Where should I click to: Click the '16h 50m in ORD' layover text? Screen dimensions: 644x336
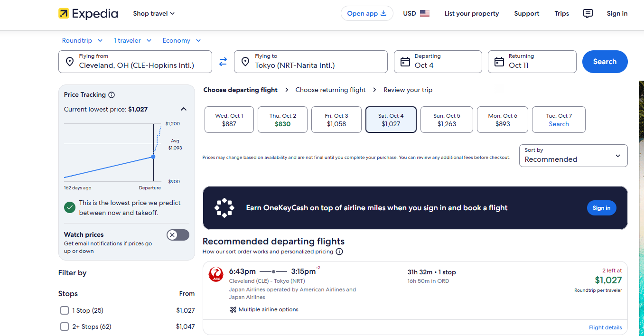[429, 281]
